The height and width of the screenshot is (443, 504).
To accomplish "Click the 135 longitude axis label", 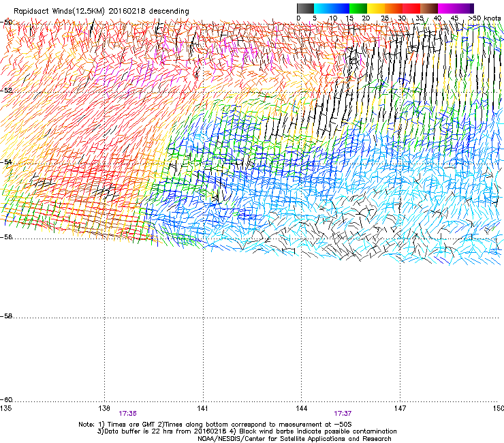I will [x=5, y=408].
